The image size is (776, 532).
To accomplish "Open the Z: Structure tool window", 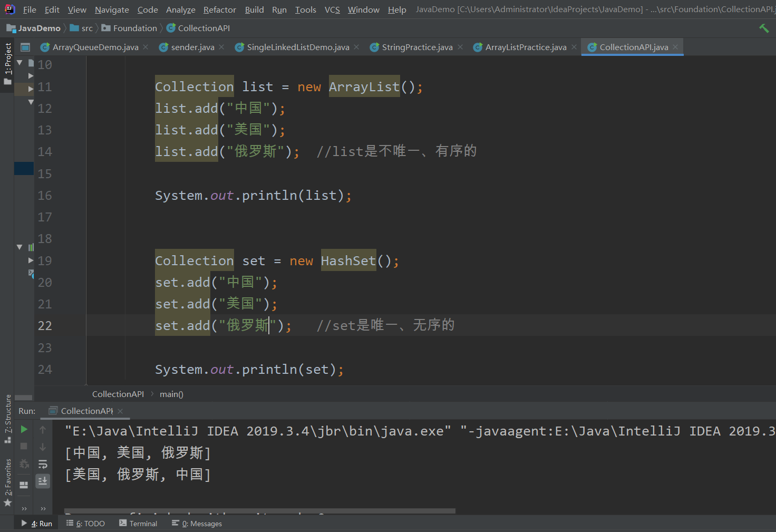I will coord(7,418).
